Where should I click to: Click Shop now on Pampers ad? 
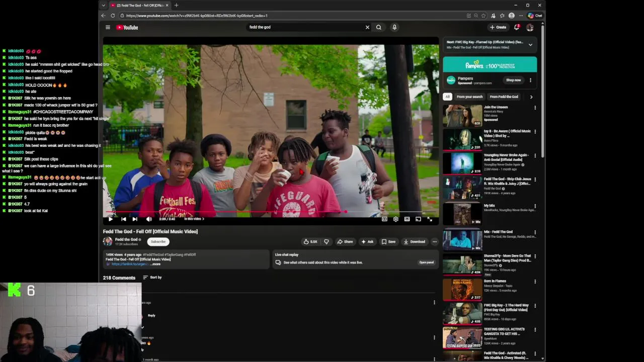click(513, 80)
